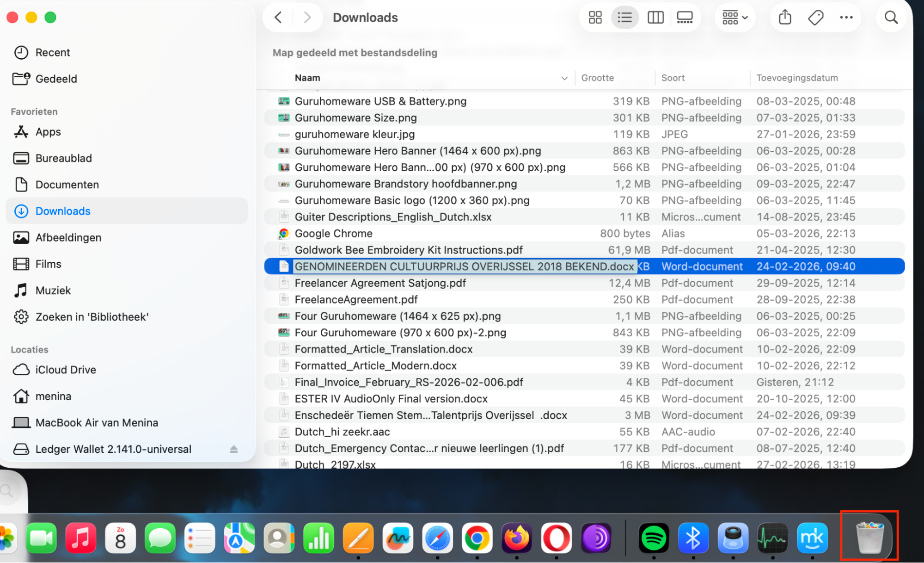Add a tag using the tag icon
This screenshot has width=924, height=563.
click(815, 17)
